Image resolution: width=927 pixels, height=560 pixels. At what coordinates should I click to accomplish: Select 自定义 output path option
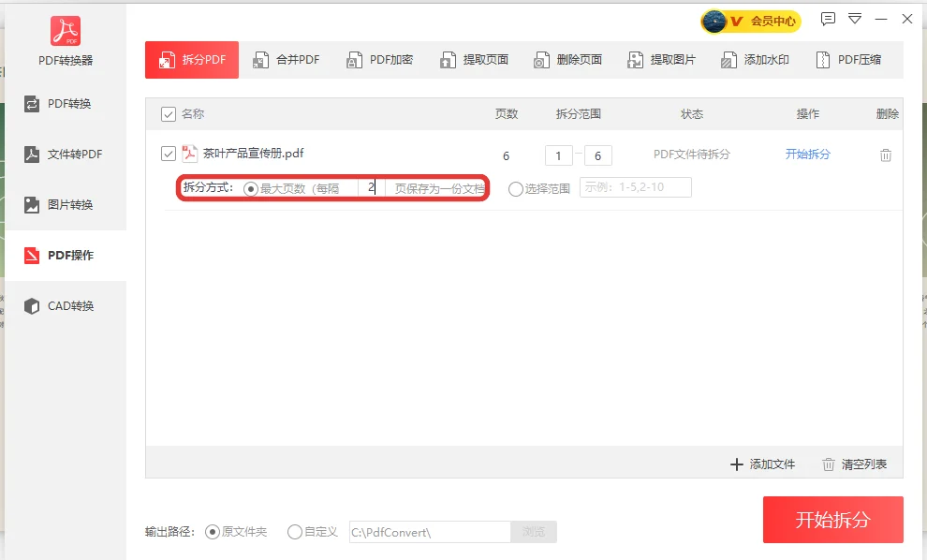point(294,532)
